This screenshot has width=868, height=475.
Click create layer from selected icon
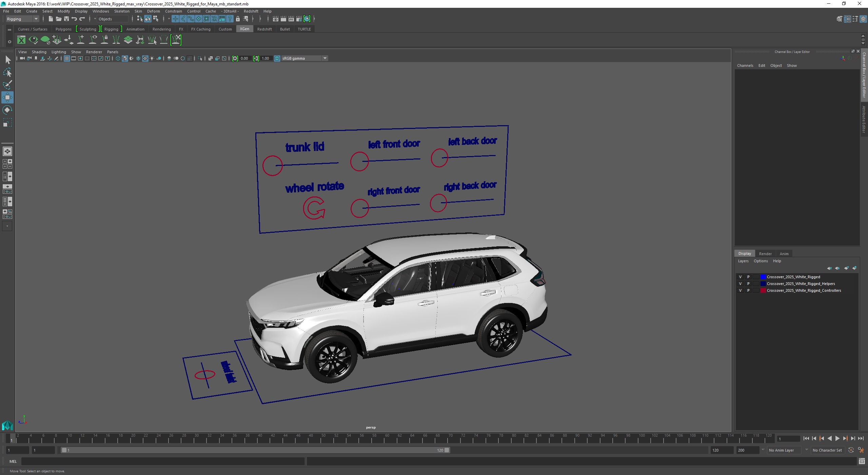pyautogui.click(x=854, y=268)
